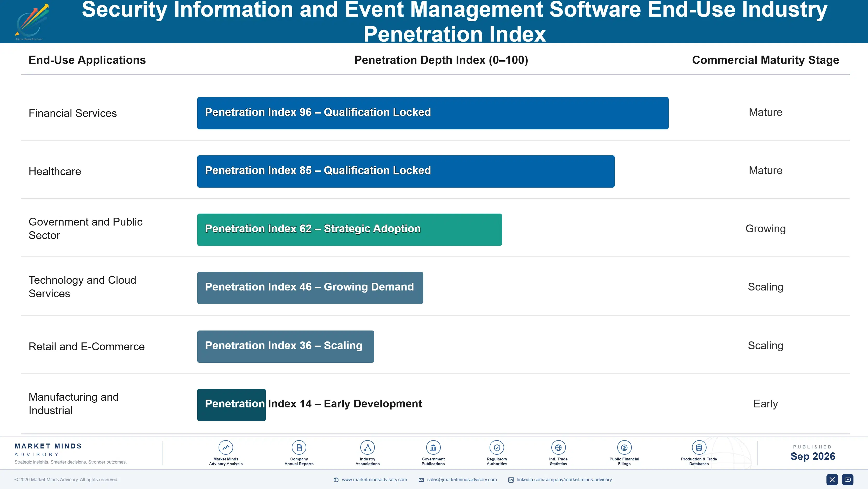Image resolution: width=868 pixels, height=489 pixels.
Task: Select the Production & Trade Databases icon
Action: 699,447
